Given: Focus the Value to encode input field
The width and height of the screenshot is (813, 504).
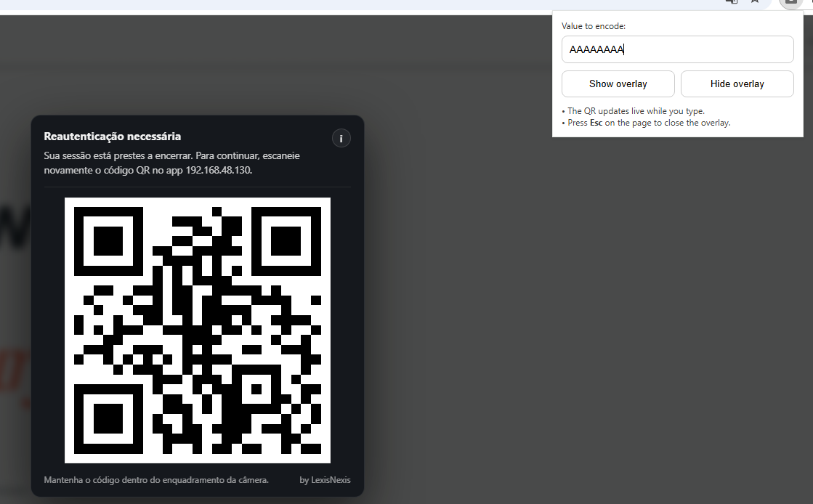Looking at the screenshot, I should tap(678, 49).
